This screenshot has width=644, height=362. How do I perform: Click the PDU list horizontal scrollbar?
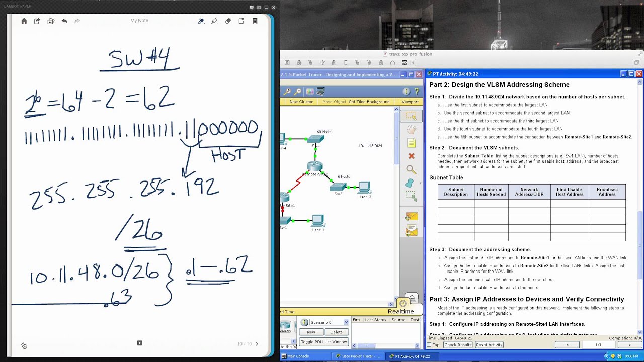click(385, 346)
